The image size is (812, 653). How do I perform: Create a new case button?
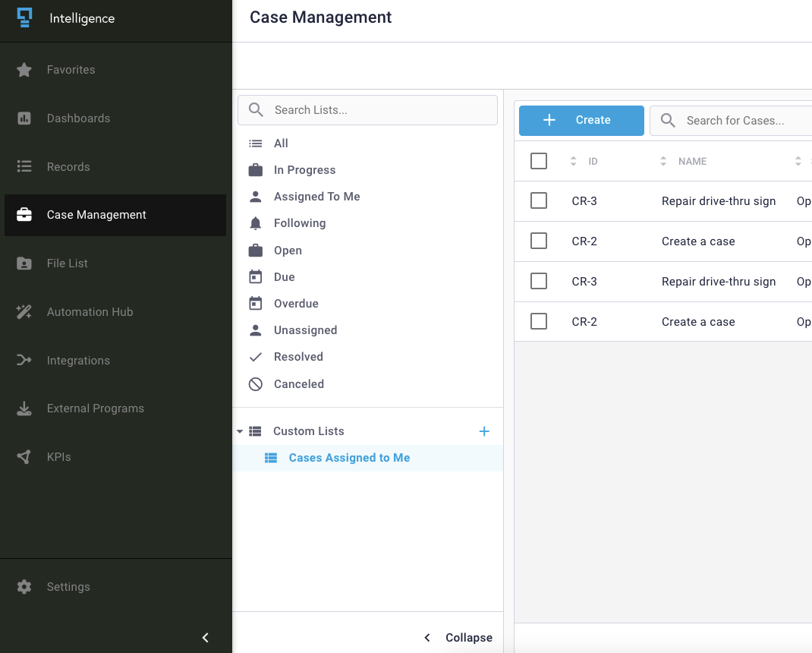tap(581, 120)
